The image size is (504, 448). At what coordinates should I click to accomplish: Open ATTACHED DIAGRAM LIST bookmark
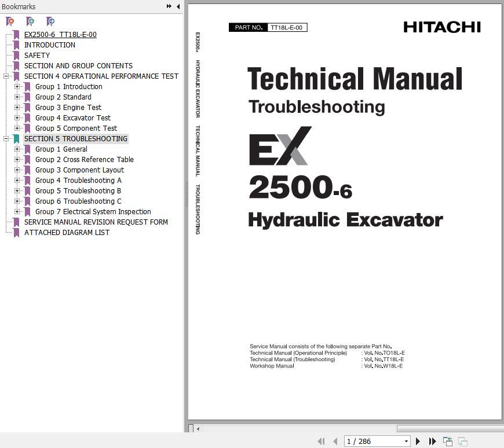tap(67, 233)
